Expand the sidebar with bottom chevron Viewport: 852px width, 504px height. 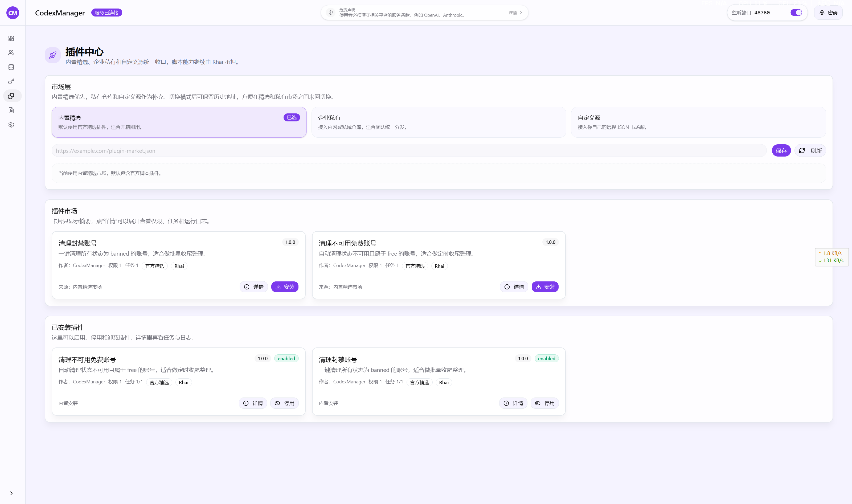[11, 493]
